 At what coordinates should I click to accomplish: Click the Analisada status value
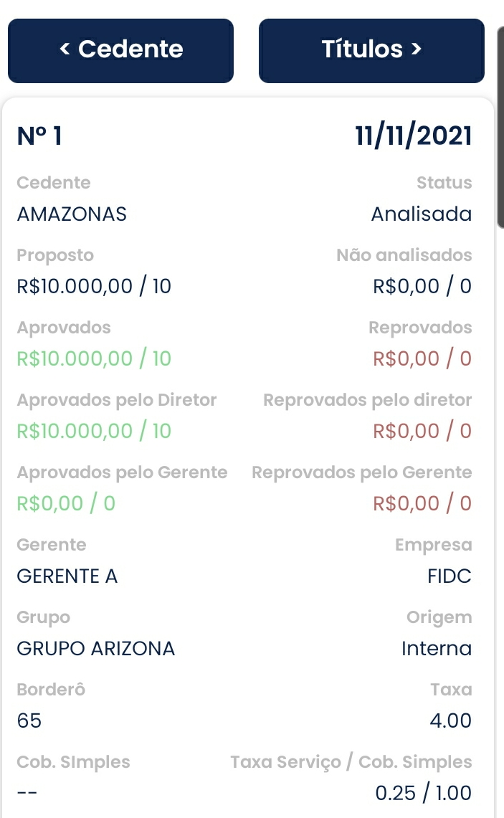[x=421, y=214]
